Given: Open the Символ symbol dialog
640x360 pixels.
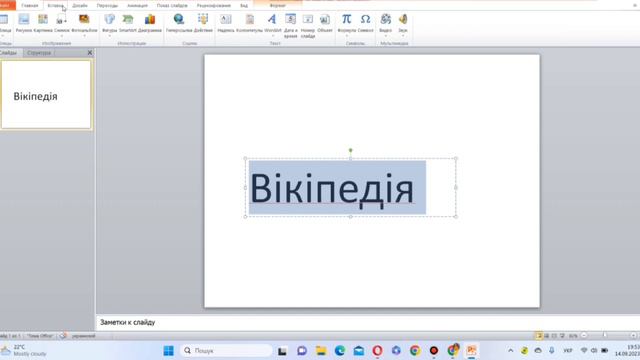Looking at the screenshot, I should 365,23.
